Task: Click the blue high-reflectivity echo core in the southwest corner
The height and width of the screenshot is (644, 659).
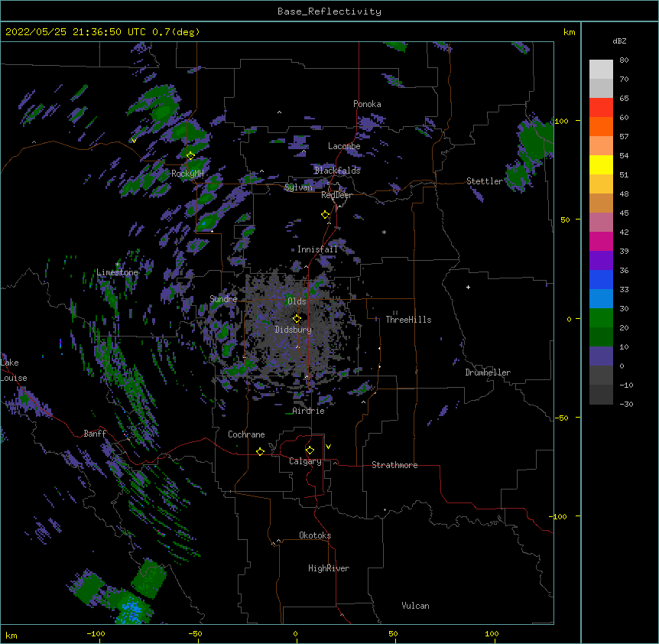Action: click(131, 610)
